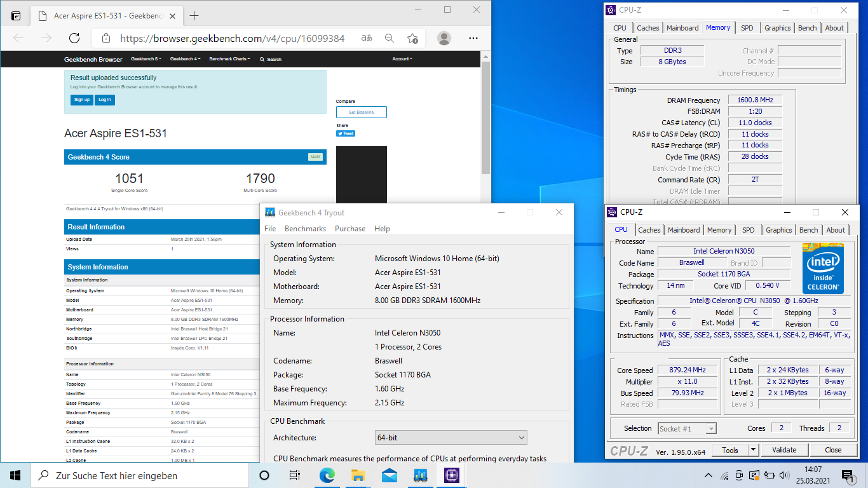
Task: Show hidden system tray icons
Action: [709, 475]
